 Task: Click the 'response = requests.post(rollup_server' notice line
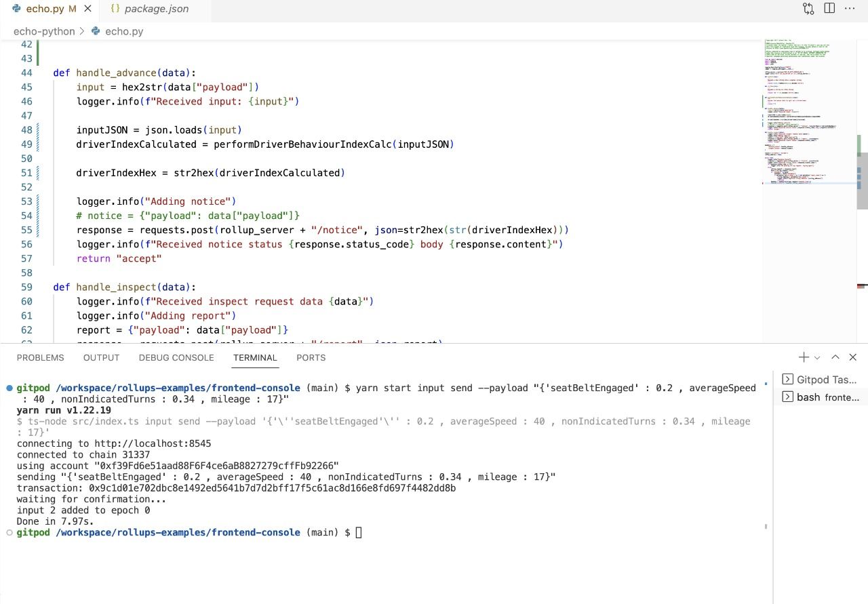pos(322,230)
